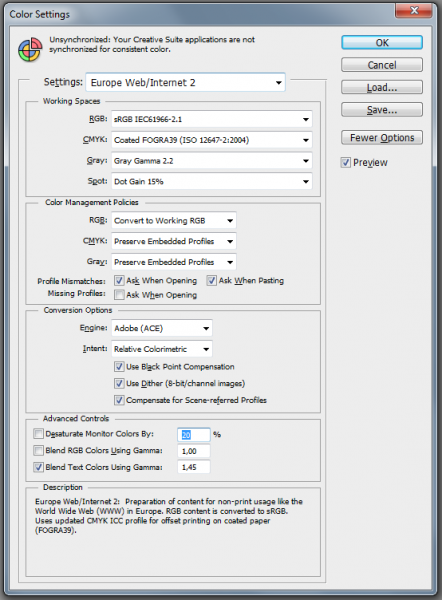
Task: Enable Desaturate Monitor Colors By checkbox
Action: (38, 434)
